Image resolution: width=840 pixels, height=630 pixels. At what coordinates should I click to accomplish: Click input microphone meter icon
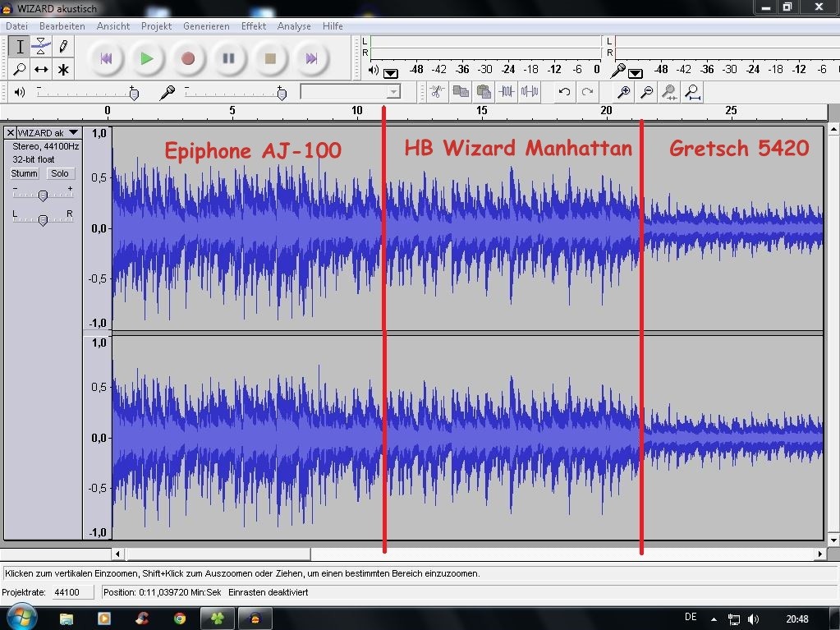pyautogui.click(x=618, y=70)
